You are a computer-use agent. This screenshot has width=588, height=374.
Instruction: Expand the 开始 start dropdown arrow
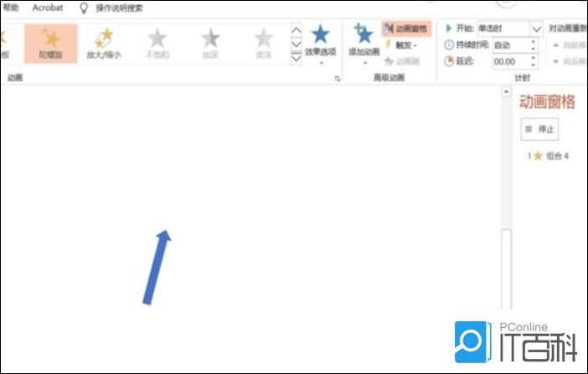click(536, 29)
